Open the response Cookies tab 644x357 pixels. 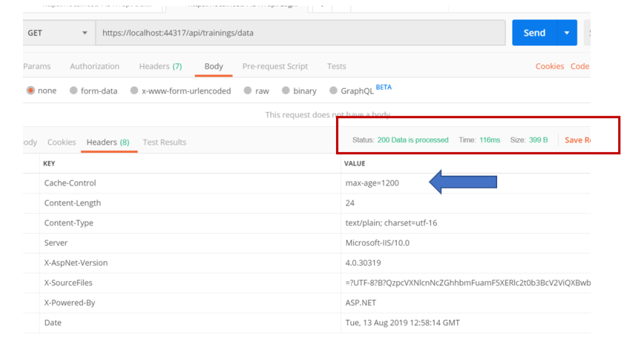(x=62, y=143)
